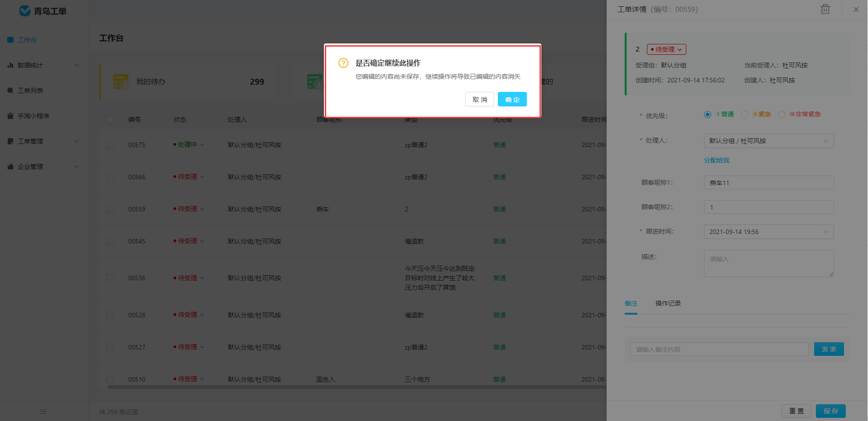868x421 pixels.
Task: Click the 数据统计 chart icon
Action: click(x=10, y=65)
